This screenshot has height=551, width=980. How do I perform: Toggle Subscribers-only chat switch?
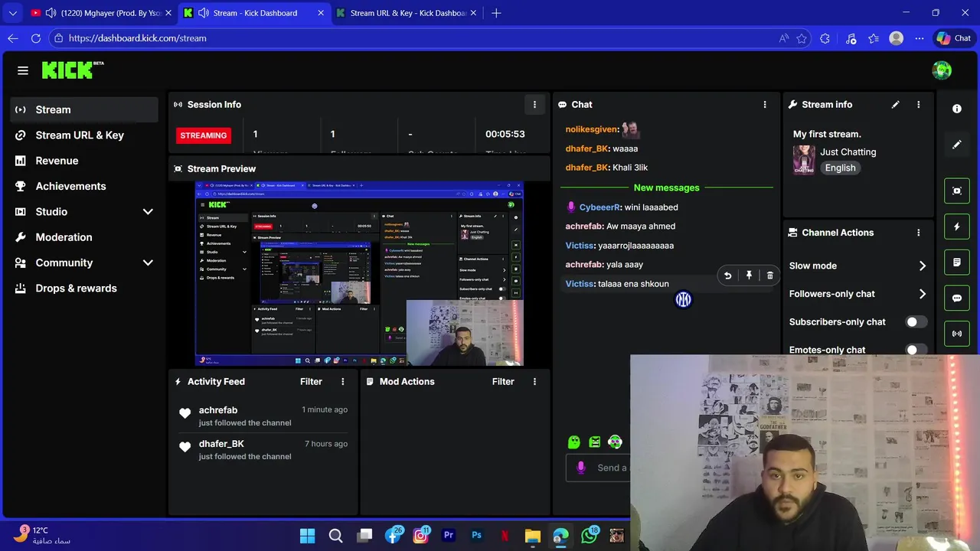pyautogui.click(x=916, y=322)
